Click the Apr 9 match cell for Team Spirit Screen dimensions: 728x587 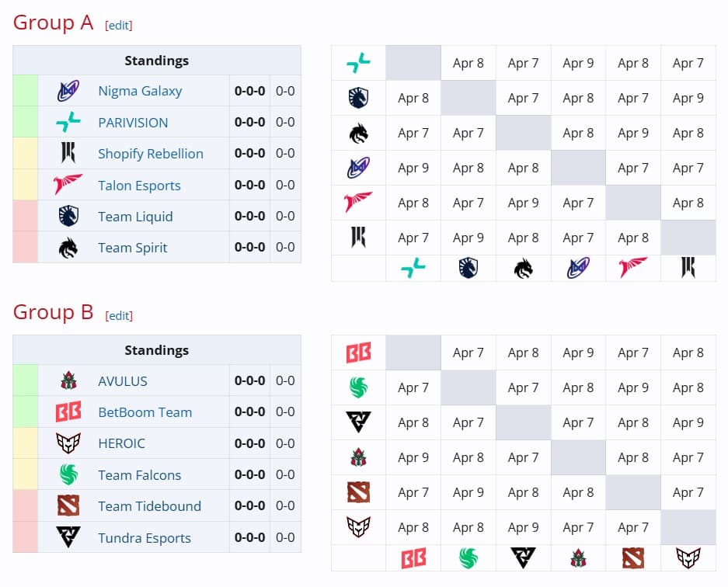(633, 132)
